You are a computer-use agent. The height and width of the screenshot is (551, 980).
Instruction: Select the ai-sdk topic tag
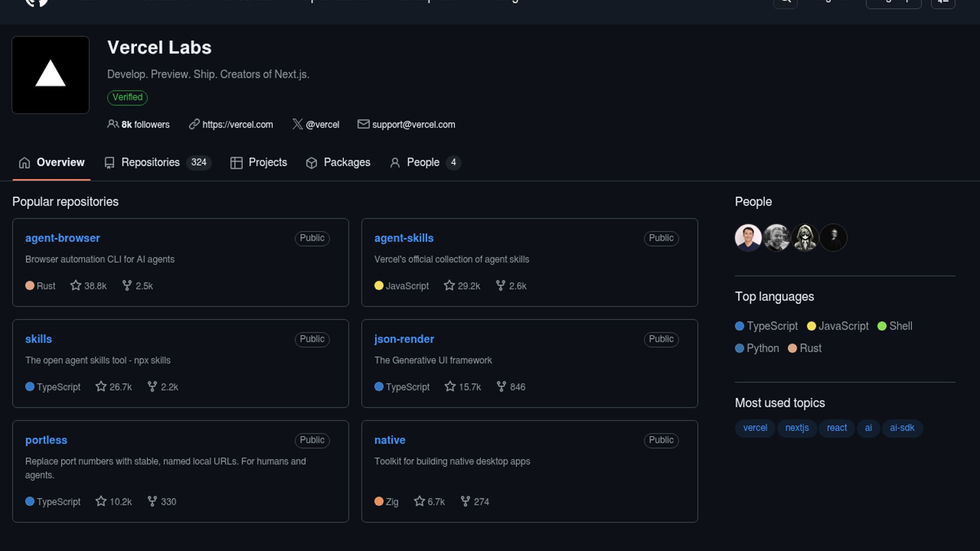coord(902,428)
